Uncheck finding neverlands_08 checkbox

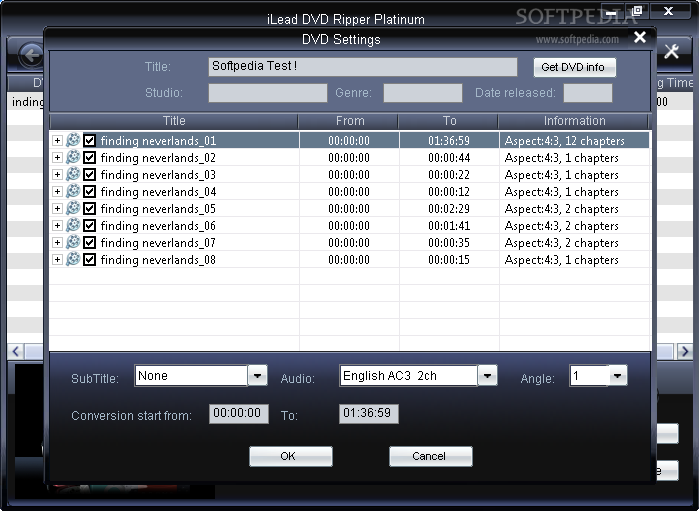(90, 259)
